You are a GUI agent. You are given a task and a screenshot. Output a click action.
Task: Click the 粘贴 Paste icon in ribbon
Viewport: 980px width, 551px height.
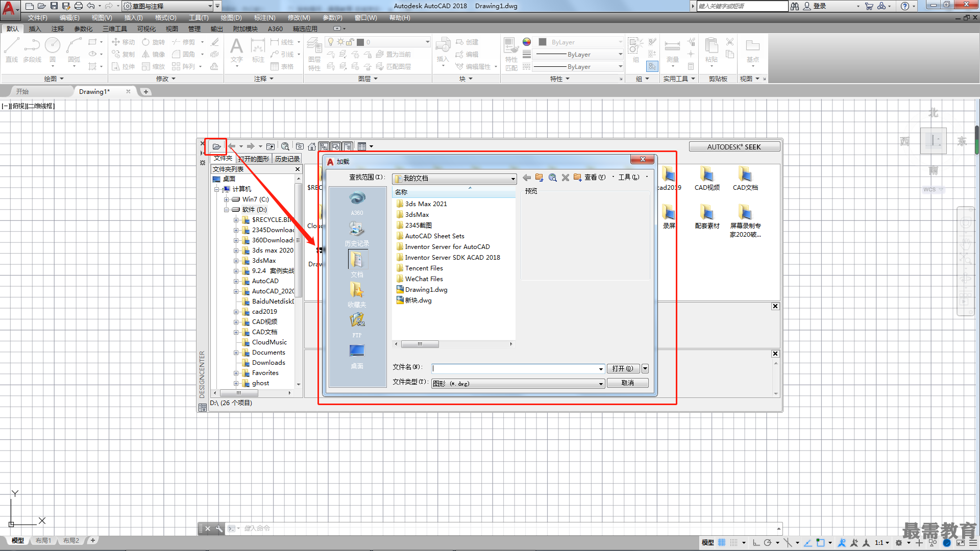(x=712, y=50)
